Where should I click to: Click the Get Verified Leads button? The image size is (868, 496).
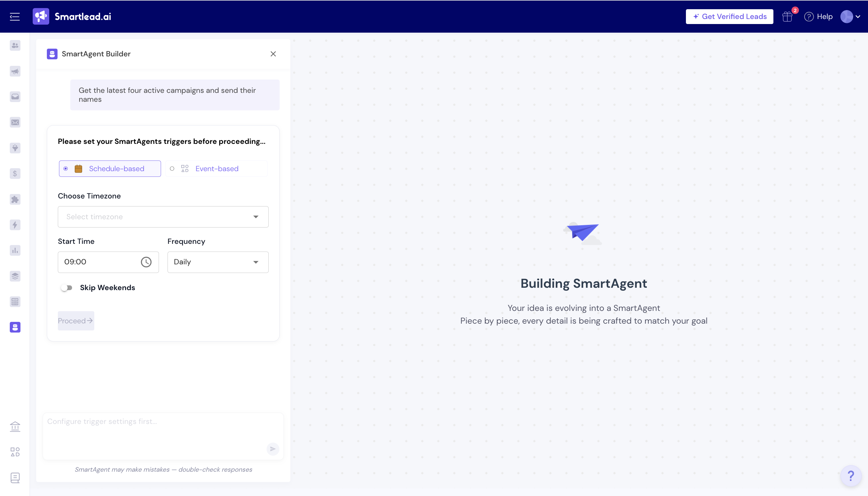pos(729,17)
